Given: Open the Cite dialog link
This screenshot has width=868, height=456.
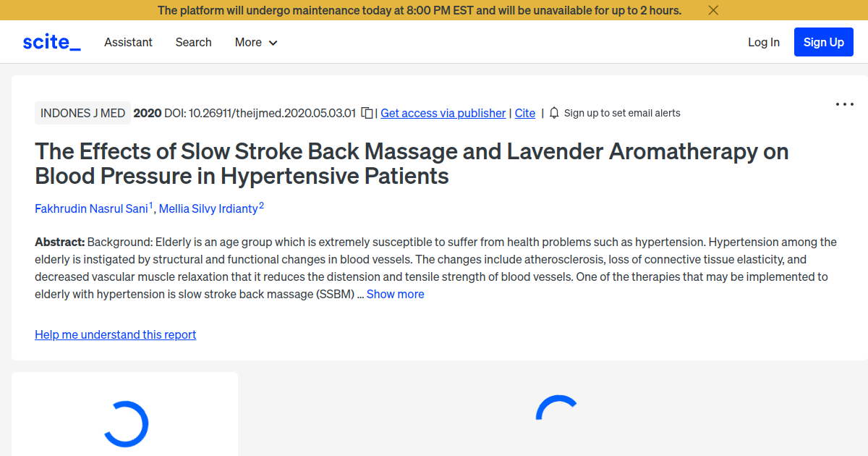Looking at the screenshot, I should 524,113.
